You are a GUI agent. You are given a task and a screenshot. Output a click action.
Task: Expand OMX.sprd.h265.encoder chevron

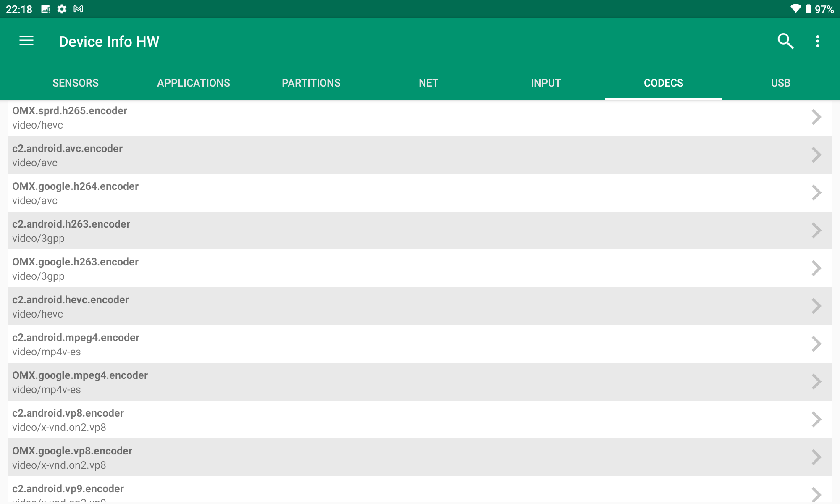(x=816, y=117)
